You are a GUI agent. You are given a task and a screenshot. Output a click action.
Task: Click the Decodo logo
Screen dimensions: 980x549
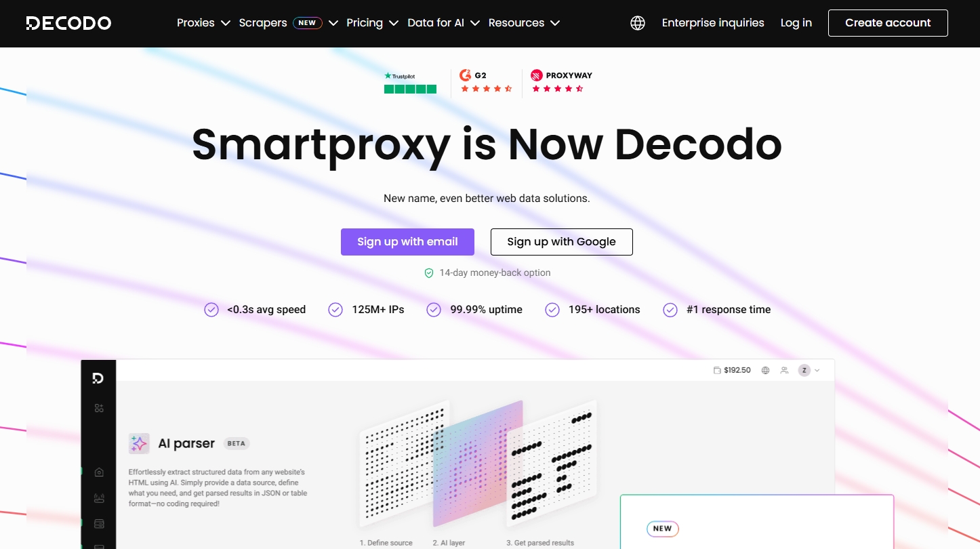coord(68,23)
